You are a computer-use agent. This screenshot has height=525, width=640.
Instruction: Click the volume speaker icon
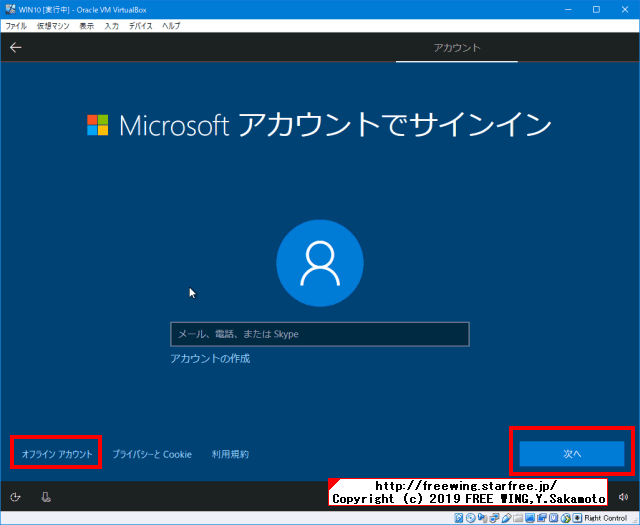(x=623, y=496)
